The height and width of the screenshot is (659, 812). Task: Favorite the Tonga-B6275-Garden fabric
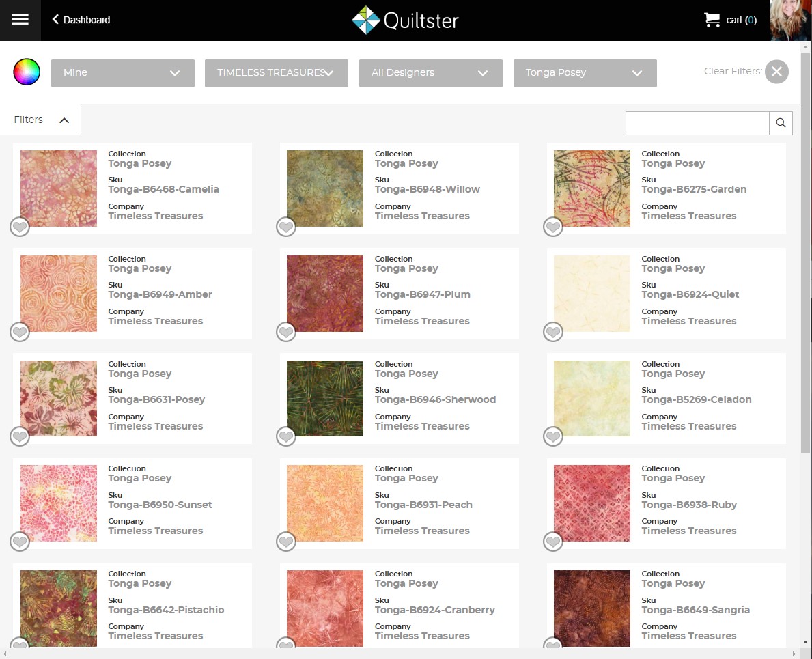coord(553,227)
